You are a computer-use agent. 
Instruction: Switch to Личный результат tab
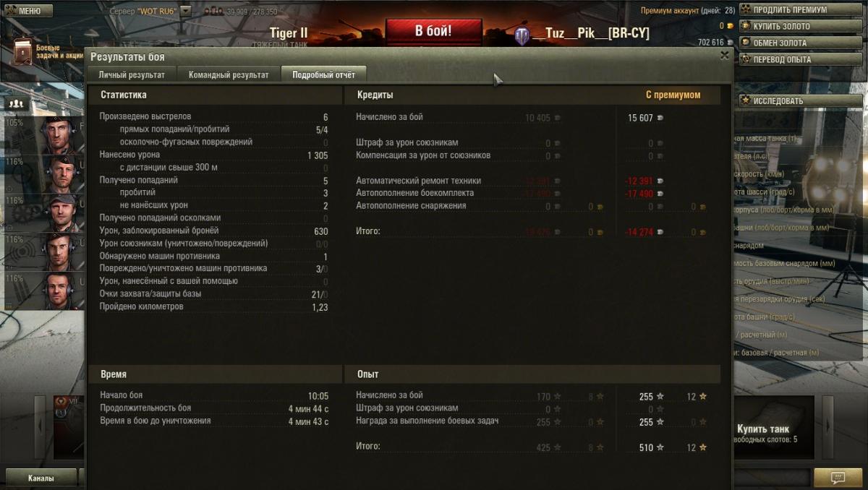132,74
